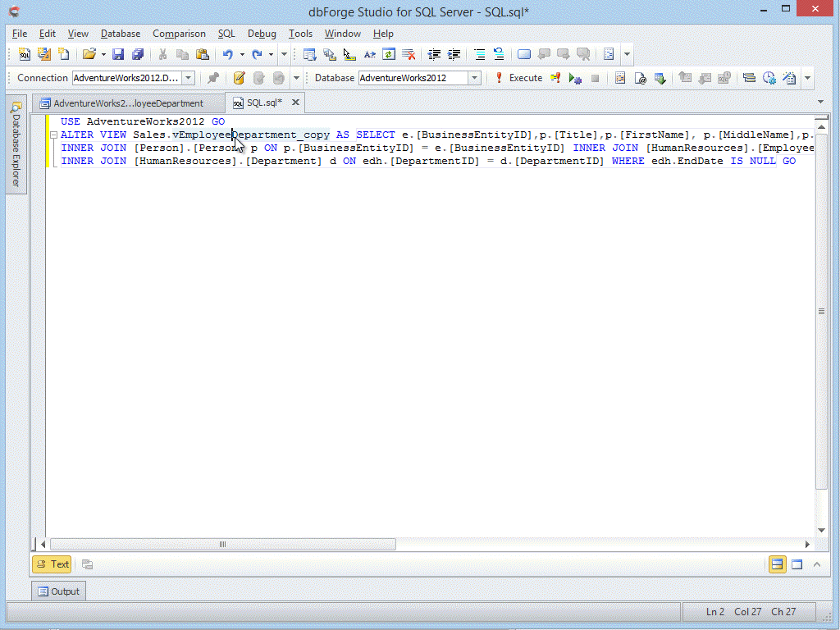Screen dimensions: 840x630
Task: Click the Paste clipboard icon
Action: (x=201, y=55)
